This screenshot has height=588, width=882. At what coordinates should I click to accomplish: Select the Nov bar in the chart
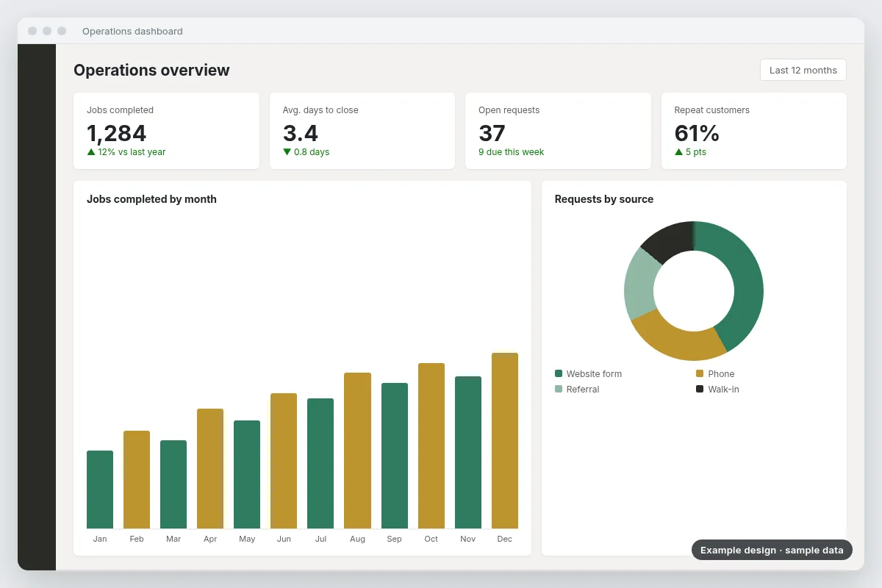(468, 452)
